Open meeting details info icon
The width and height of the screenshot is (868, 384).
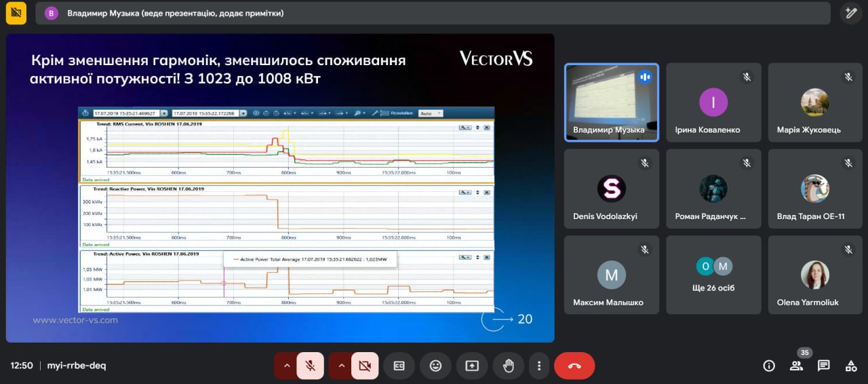point(769,366)
